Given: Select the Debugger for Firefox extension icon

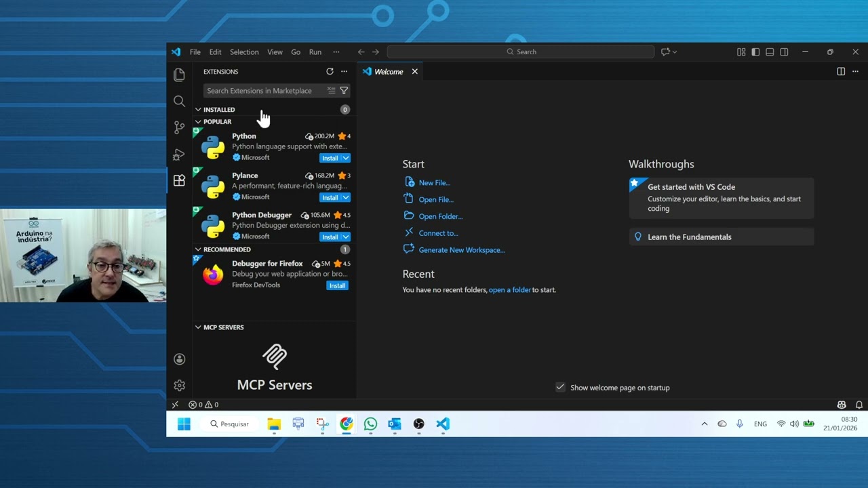Looking at the screenshot, I should 213,274.
